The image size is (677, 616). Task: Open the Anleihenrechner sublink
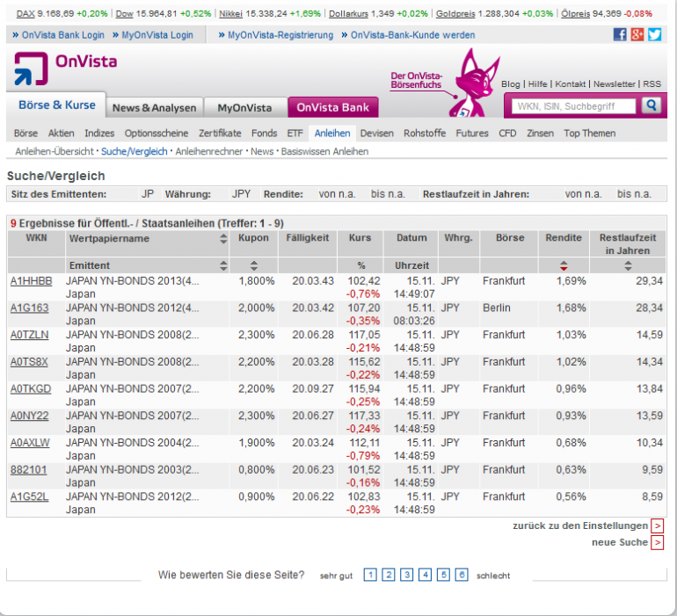(209, 151)
